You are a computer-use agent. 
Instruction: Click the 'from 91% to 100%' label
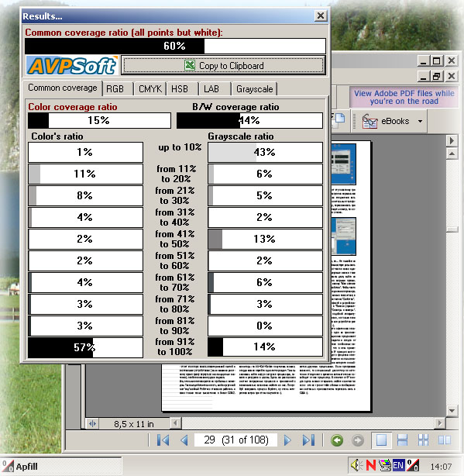click(x=175, y=347)
